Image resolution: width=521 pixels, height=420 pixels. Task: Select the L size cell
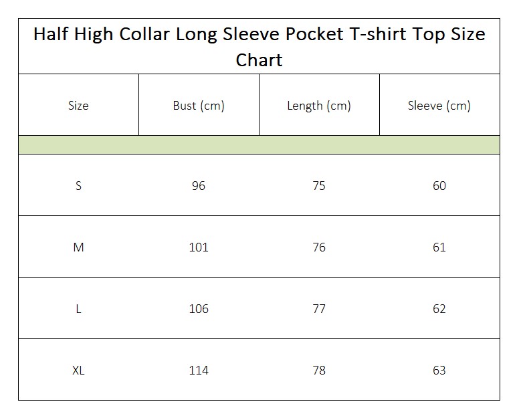point(78,309)
